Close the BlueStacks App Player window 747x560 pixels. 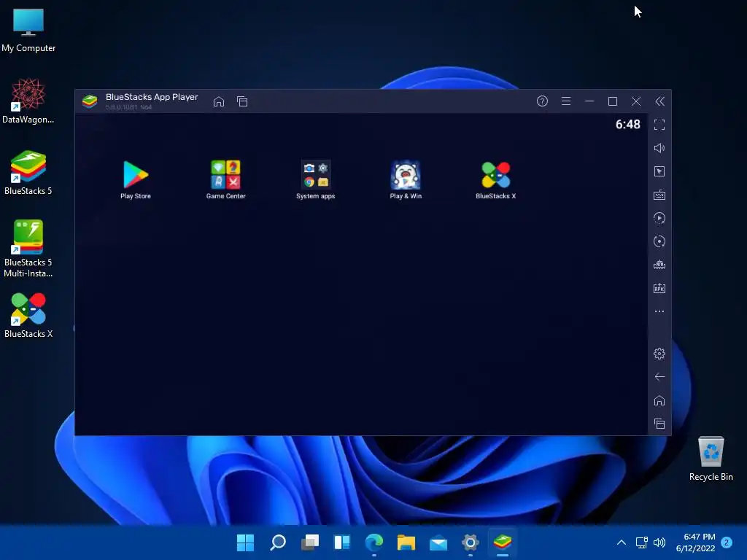click(x=636, y=101)
